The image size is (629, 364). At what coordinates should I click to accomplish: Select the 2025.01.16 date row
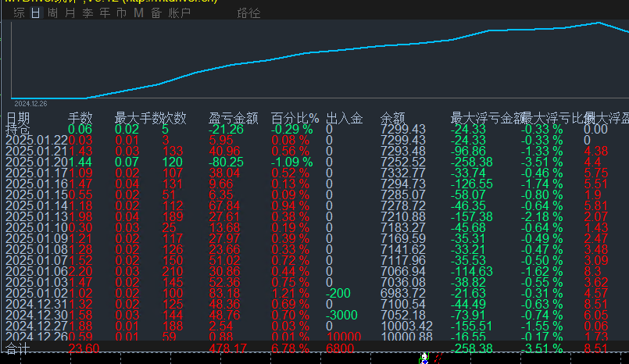coord(37,184)
